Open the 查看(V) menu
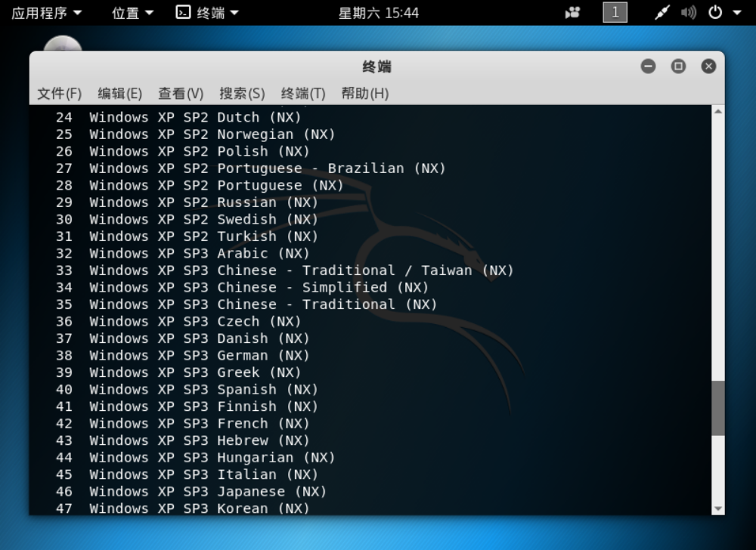Viewport: 756px width, 550px height. pos(181,93)
